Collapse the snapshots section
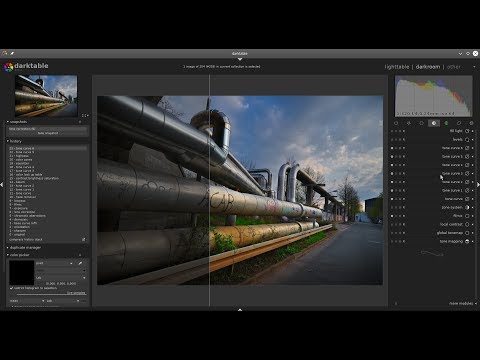The height and width of the screenshot is (360, 480). pos(8,122)
